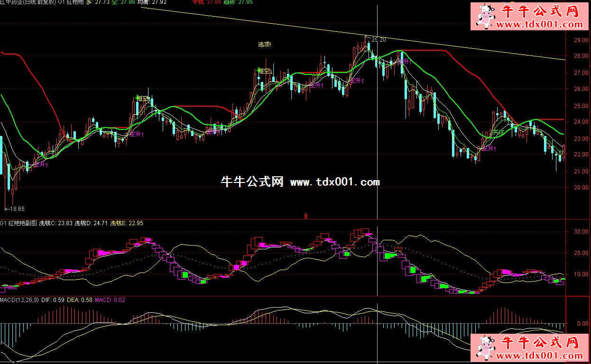Click the red S marker below main chart

(306, 216)
